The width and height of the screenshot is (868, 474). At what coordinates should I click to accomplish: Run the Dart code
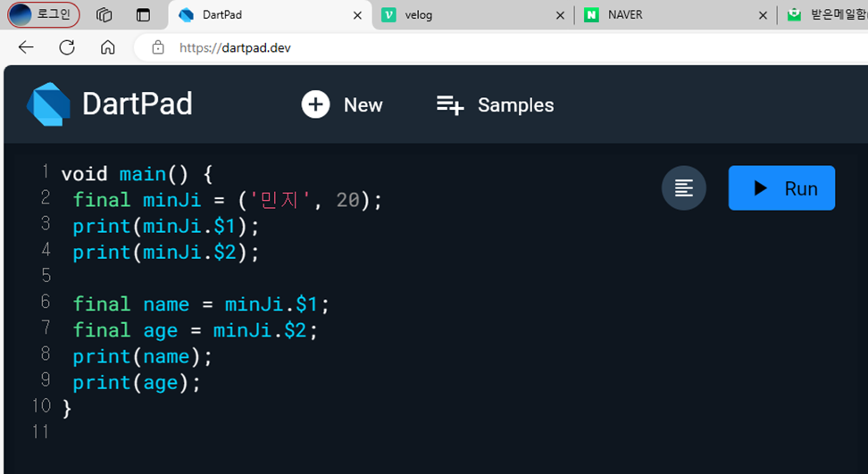[x=781, y=188]
